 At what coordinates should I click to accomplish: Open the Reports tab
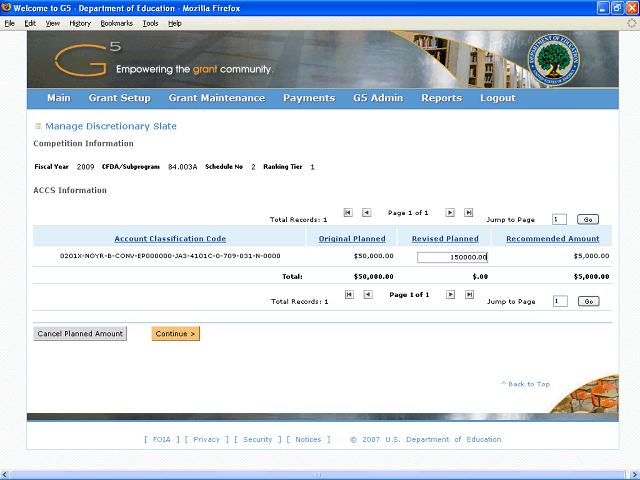[x=442, y=98]
